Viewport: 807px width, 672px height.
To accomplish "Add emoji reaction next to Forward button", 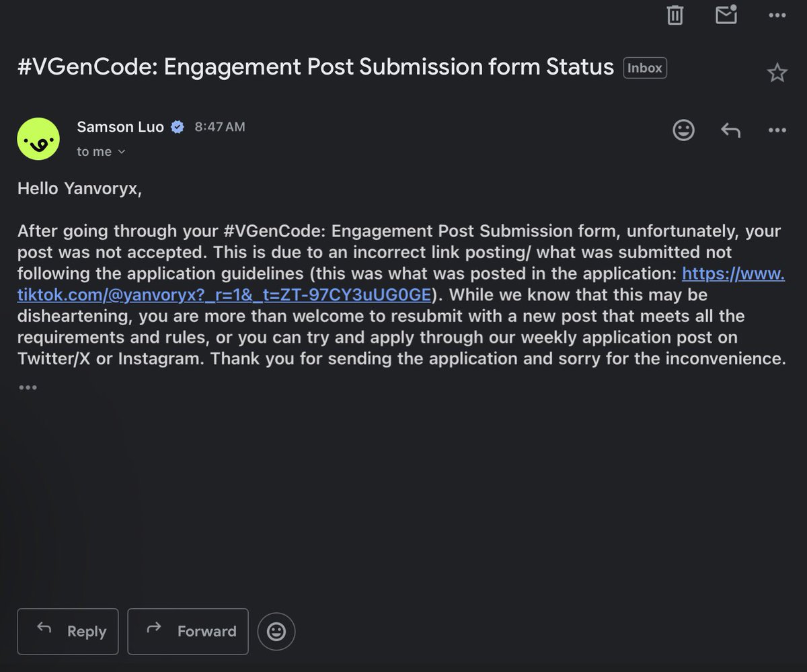I will tap(276, 632).
